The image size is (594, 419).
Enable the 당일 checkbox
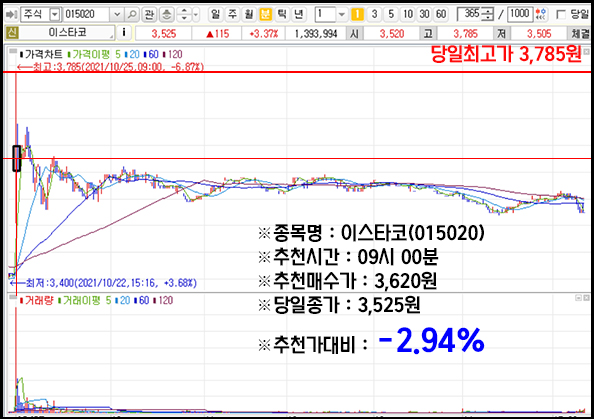[x=561, y=14]
